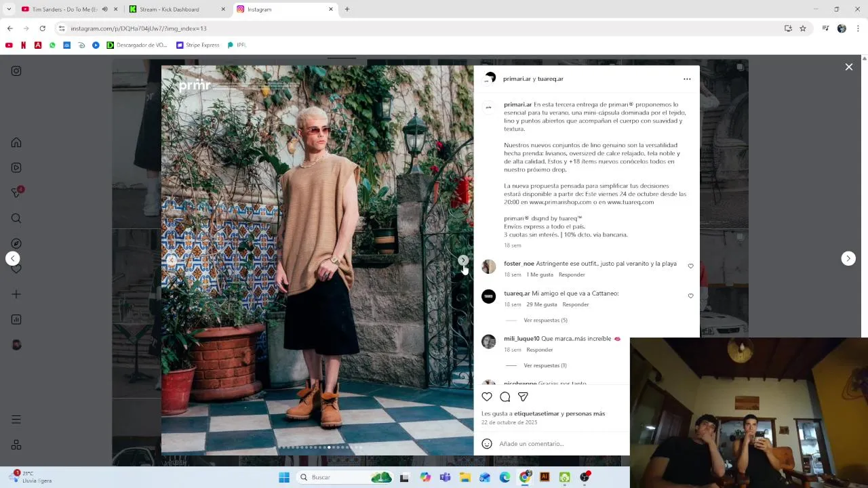Open Instagram home logo in sidebar

pyautogui.click(x=16, y=71)
